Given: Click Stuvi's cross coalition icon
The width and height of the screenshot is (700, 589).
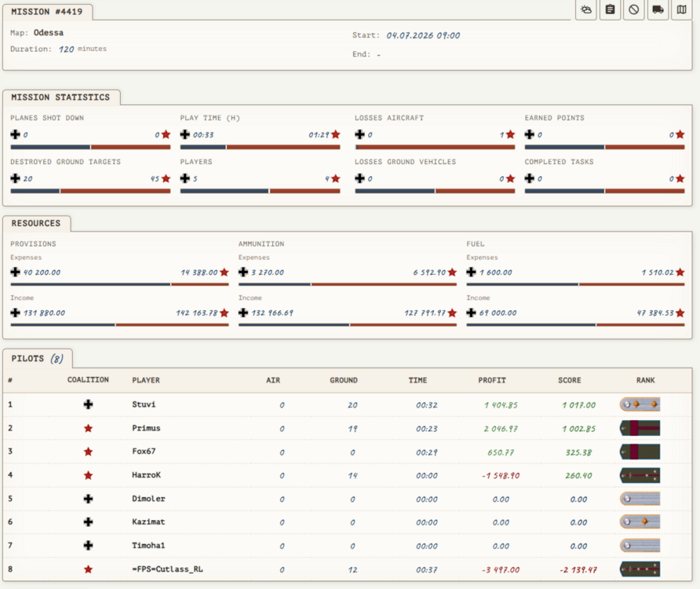Looking at the screenshot, I should click(89, 404).
